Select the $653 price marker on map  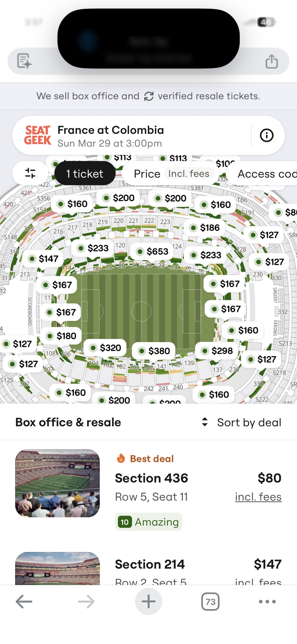coord(153,251)
